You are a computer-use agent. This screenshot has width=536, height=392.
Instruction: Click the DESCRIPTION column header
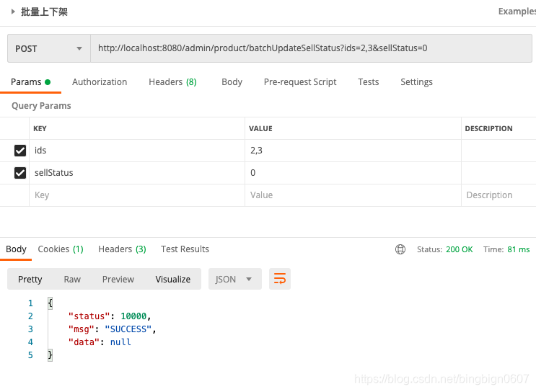(488, 129)
